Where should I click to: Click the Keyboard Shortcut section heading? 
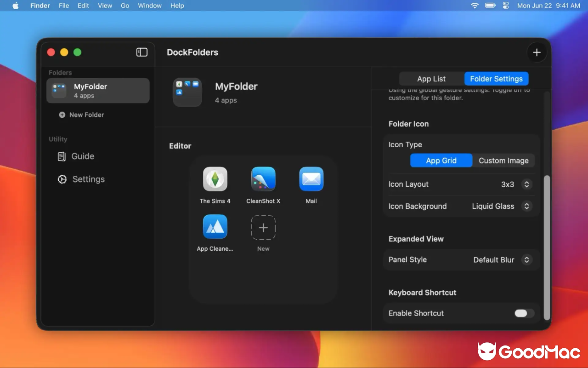pyautogui.click(x=422, y=293)
